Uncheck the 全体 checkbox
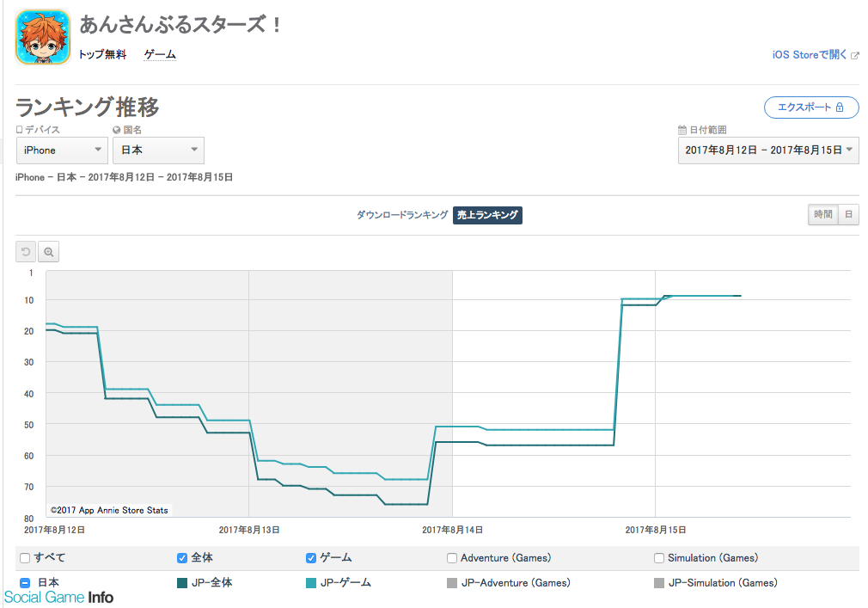The width and height of the screenshot is (868, 608). click(181, 558)
